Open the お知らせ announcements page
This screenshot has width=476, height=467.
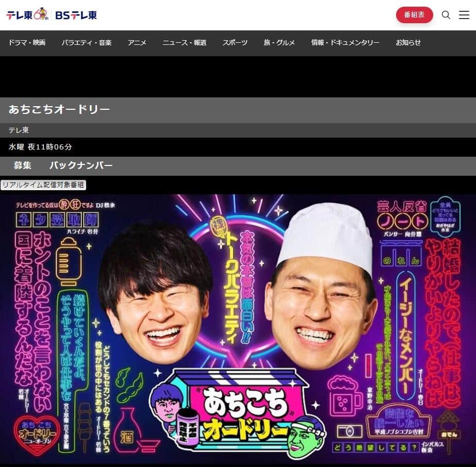[x=408, y=43]
